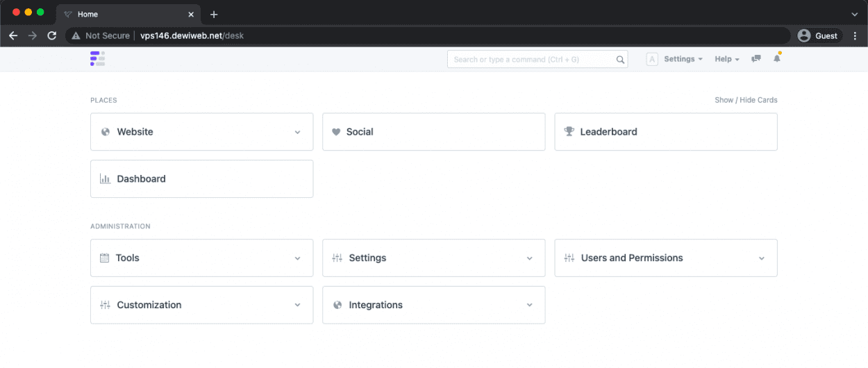
Task: Click the user avatar letter A
Action: point(652,60)
